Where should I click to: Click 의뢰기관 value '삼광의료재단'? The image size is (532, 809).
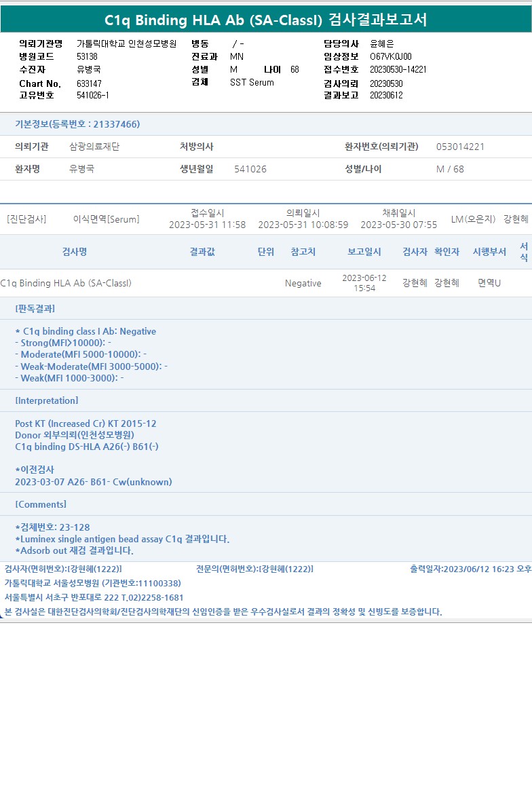tap(94, 147)
